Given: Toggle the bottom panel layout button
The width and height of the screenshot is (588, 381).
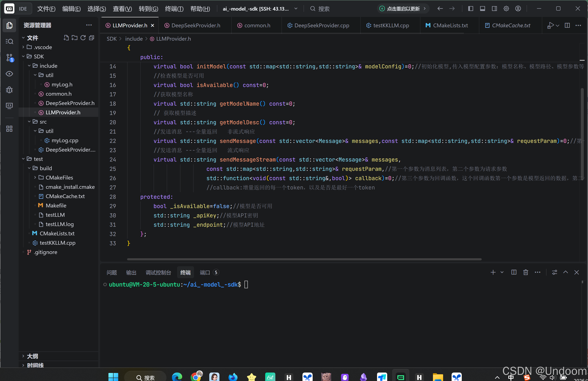Looking at the screenshot, I should (x=482, y=9).
